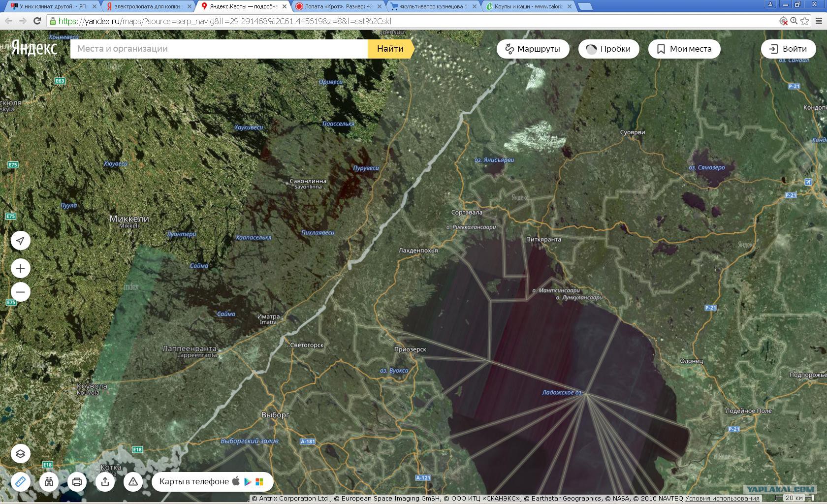Image resolution: width=827 pixels, height=504 pixels.
Task: Click the A-181 road shield
Action: click(308, 441)
